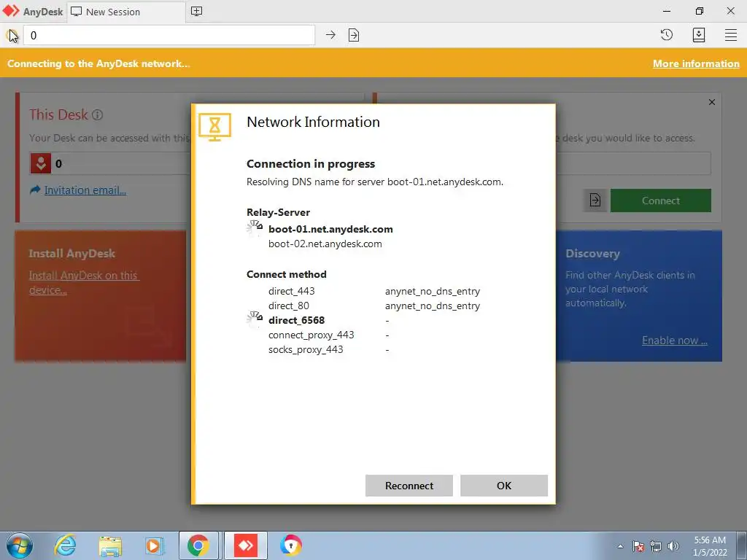Open the Invitation email link
This screenshot has height=560, width=747.
(x=85, y=190)
